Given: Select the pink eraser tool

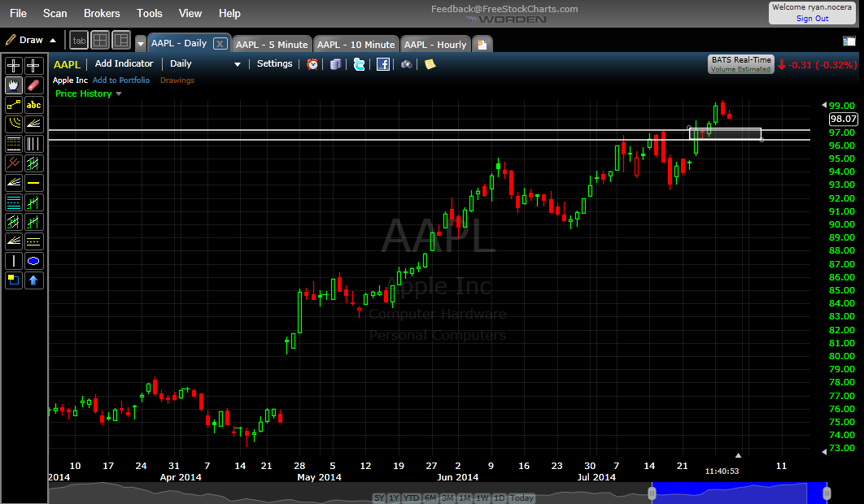Looking at the screenshot, I should pos(33,85).
